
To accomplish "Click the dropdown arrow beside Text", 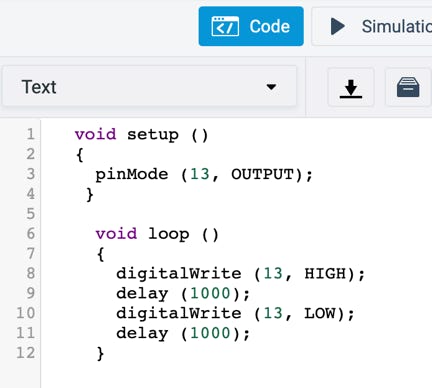I will 271,87.
